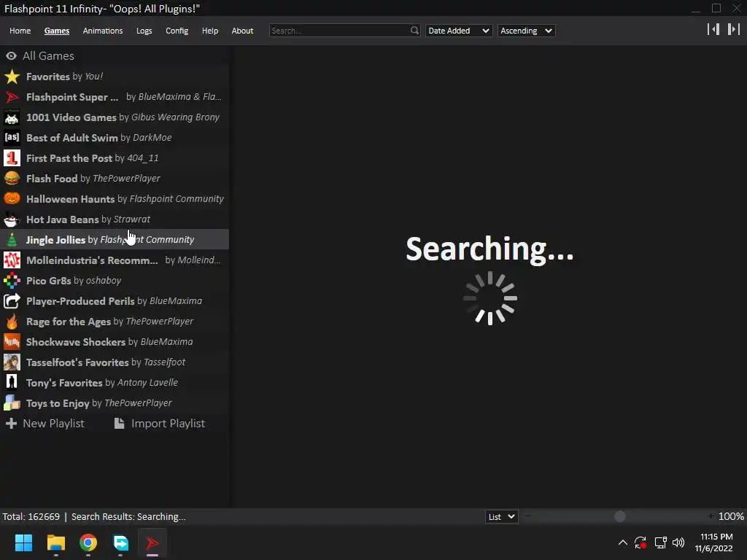
Task: Select the All Games label
Action: [x=49, y=56]
